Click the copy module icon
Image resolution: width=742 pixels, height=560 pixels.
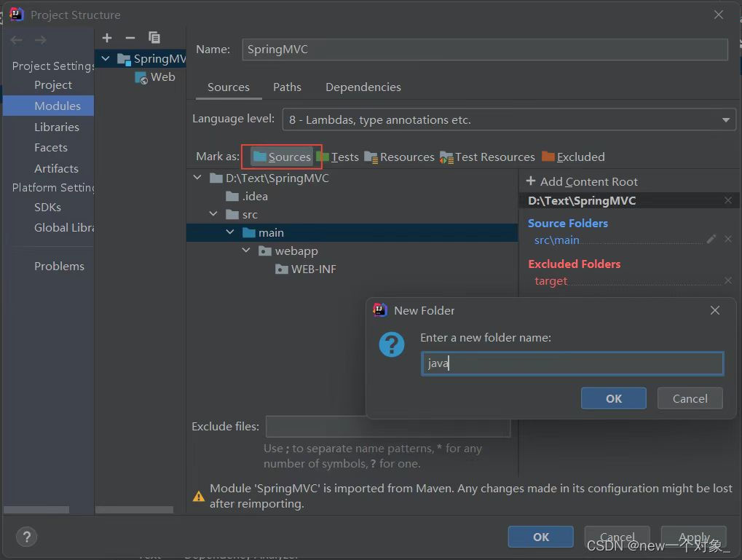pos(154,37)
